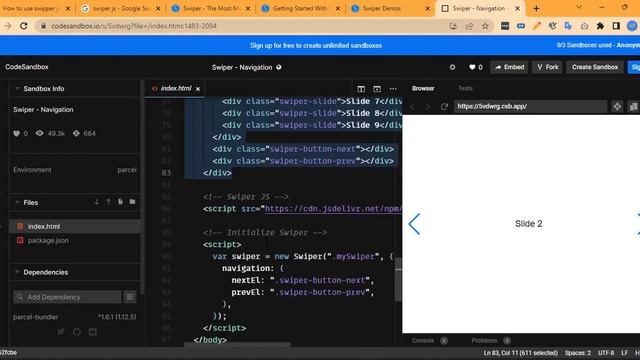Click the download files icon in the Files header
Screen dimensions: 640x360
pyautogui.click(x=96, y=202)
